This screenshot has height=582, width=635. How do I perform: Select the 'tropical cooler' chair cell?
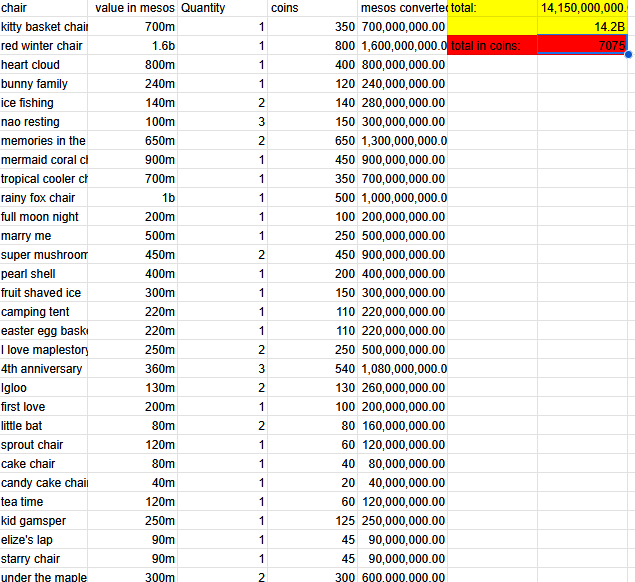pos(44,179)
